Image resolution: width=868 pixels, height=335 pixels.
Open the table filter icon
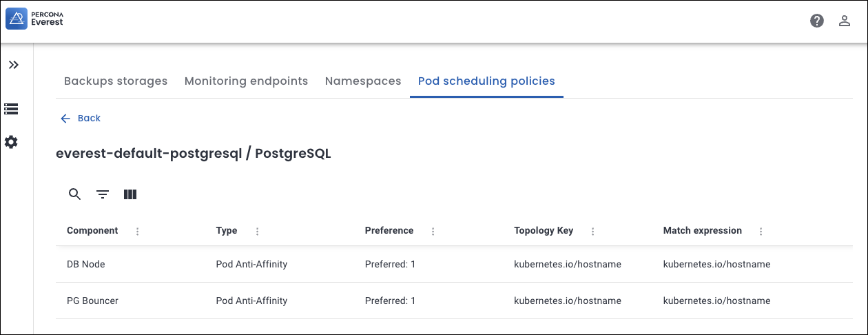[103, 194]
